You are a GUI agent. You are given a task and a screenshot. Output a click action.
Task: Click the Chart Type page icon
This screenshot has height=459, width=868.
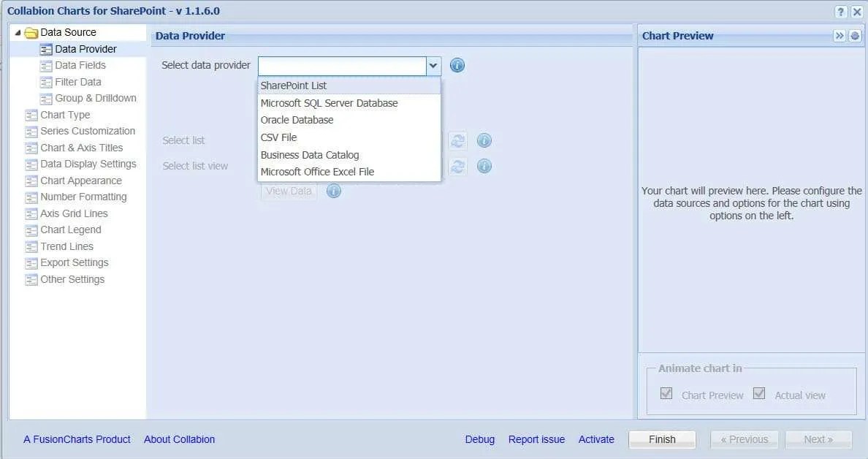pyautogui.click(x=31, y=115)
